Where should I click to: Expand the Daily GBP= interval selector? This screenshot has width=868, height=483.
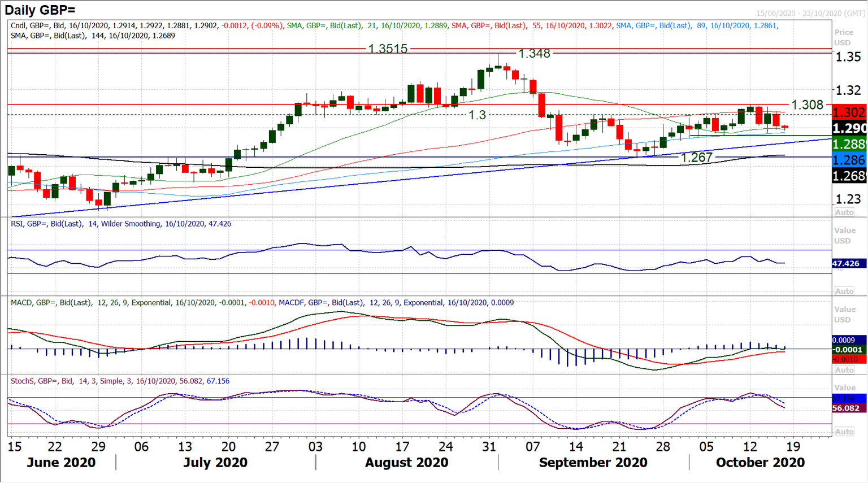coord(40,9)
